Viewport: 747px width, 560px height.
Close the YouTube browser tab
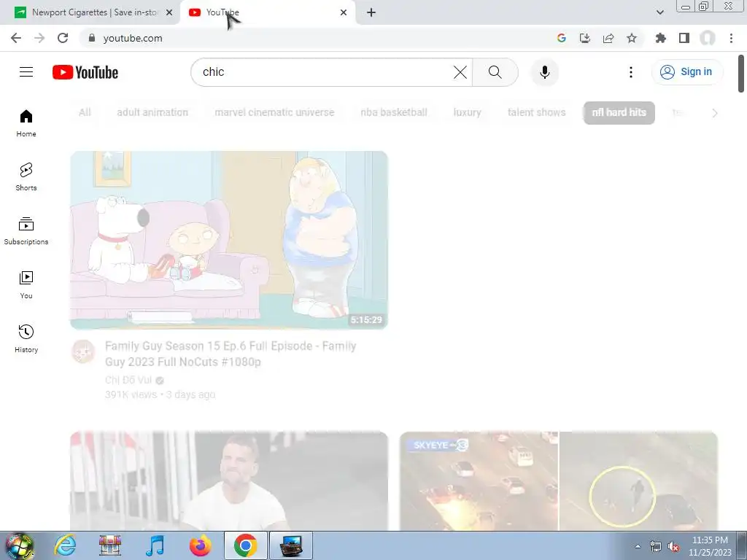click(344, 12)
